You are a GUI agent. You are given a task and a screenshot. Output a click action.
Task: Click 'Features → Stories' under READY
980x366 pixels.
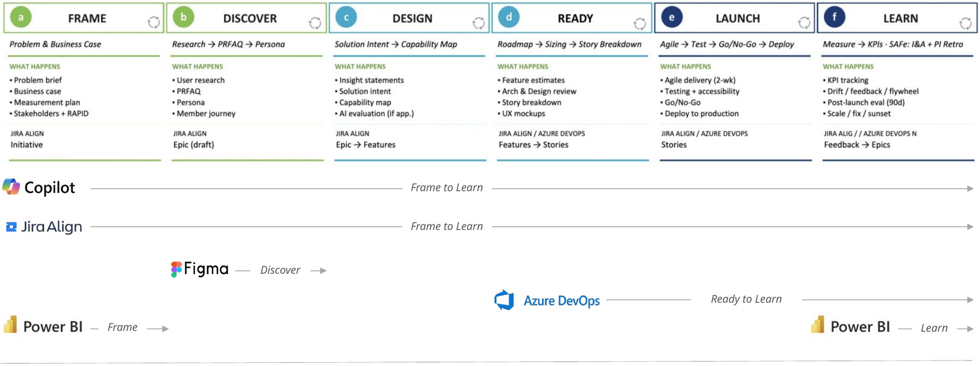(x=533, y=145)
